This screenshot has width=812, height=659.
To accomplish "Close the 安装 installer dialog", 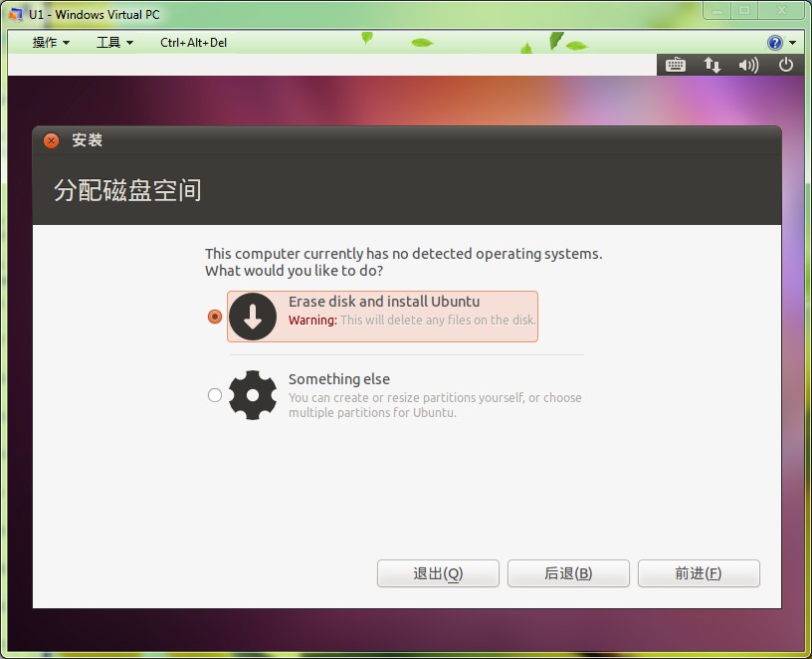I will pos(52,140).
